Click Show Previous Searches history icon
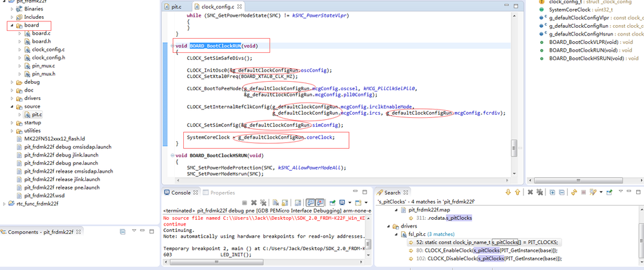The image size is (644, 270). (593, 192)
